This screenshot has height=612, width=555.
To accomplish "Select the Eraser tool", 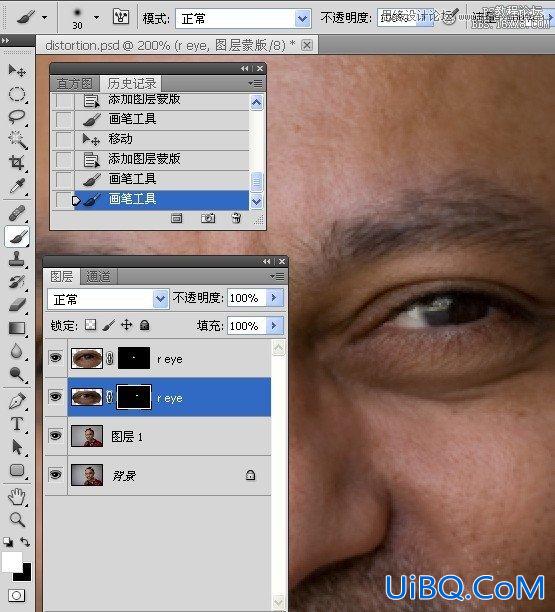I will (17, 305).
